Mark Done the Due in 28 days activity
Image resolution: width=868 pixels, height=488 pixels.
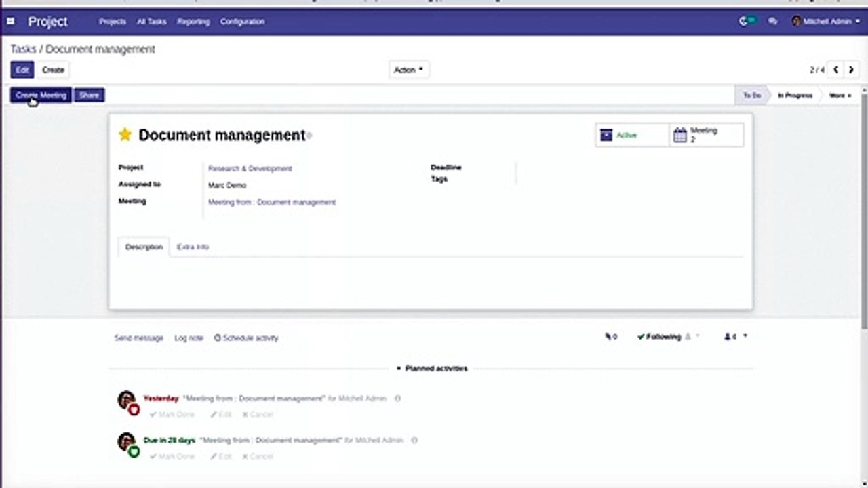172,457
